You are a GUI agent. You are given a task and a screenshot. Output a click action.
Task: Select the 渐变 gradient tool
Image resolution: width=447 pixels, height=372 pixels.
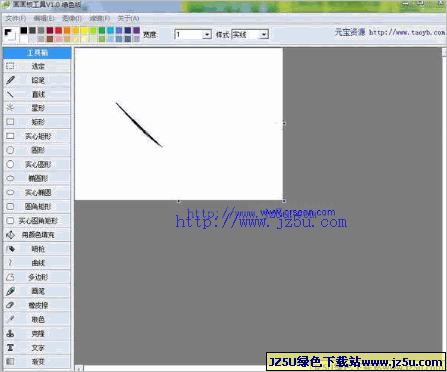[x=37, y=361]
